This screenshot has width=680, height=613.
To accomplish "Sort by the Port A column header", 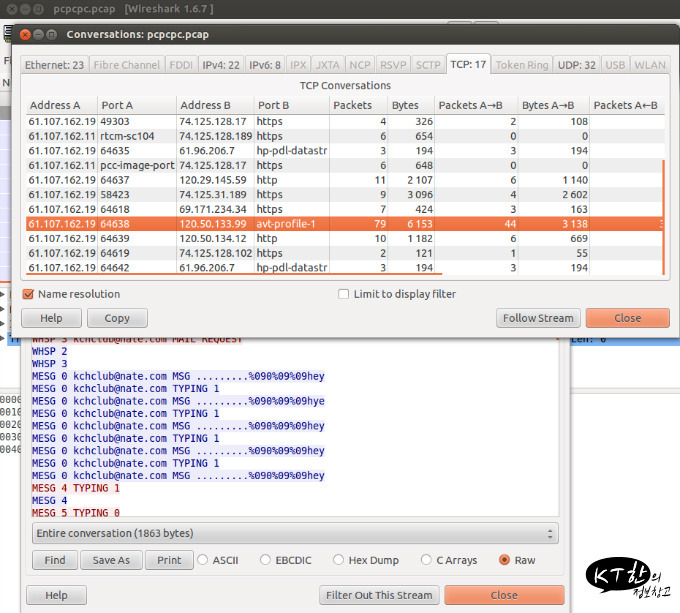I will click(137, 105).
